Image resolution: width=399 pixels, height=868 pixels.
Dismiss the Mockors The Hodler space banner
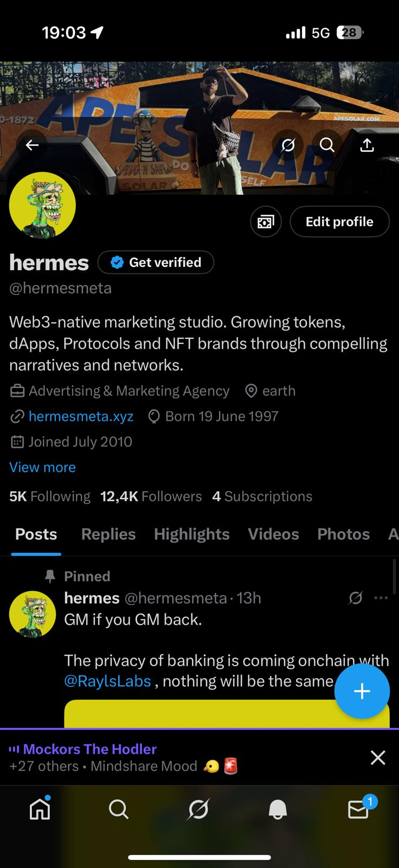pos(378,757)
